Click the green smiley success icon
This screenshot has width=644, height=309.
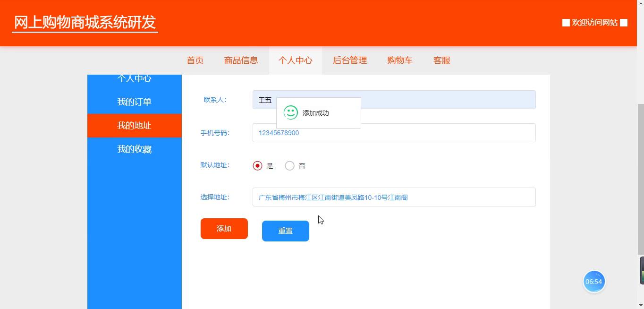(290, 112)
